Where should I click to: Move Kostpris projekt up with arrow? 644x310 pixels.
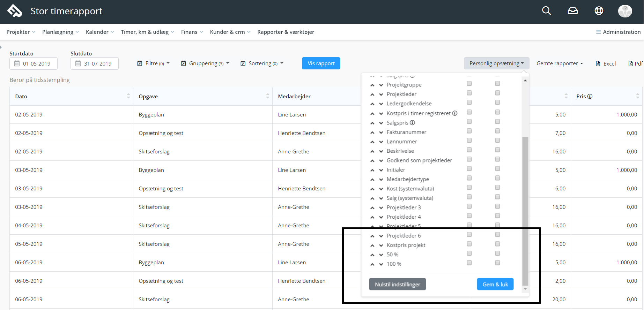click(372, 245)
